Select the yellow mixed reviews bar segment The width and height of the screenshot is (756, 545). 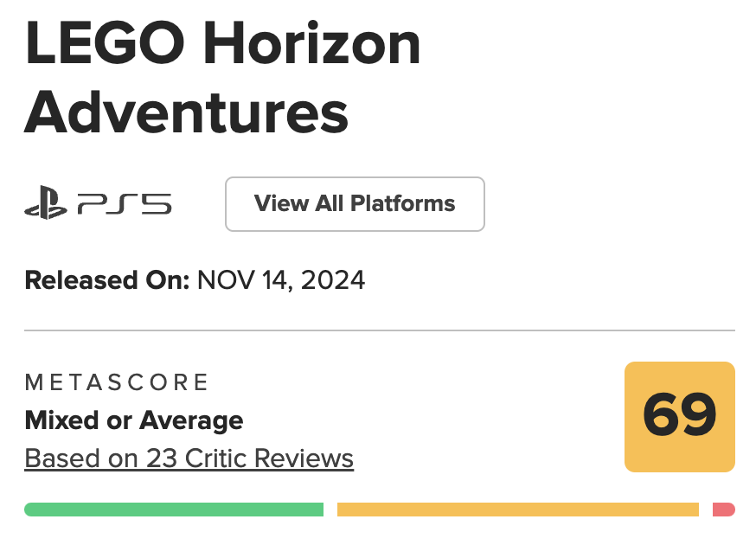point(518,510)
